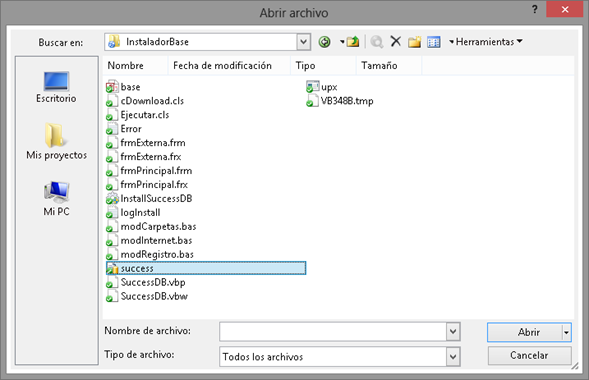Click the help question mark button

[x=535, y=9]
